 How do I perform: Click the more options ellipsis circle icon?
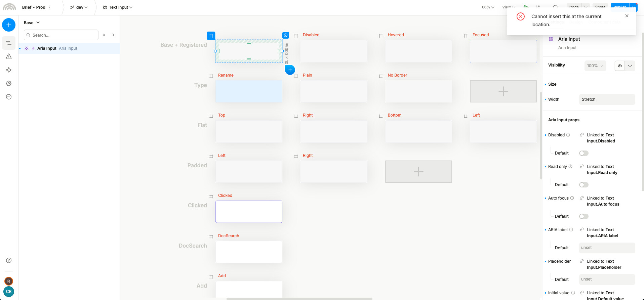[9, 97]
